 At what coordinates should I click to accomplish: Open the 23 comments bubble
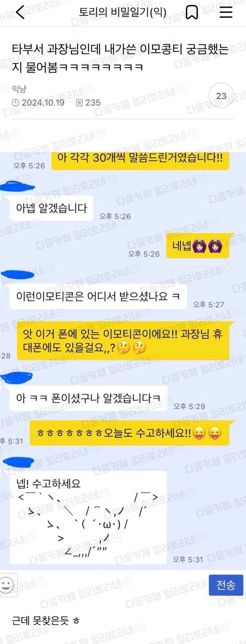click(221, 95)
